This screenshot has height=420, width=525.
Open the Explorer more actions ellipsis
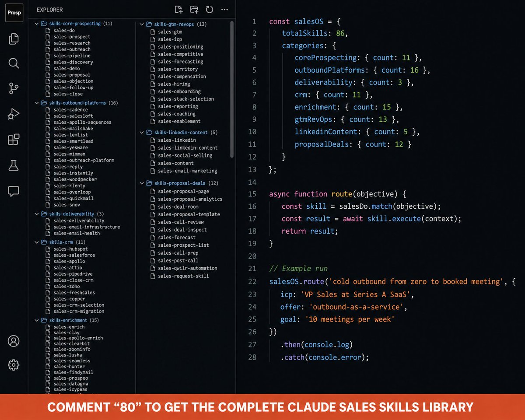[x=224, y=10]
